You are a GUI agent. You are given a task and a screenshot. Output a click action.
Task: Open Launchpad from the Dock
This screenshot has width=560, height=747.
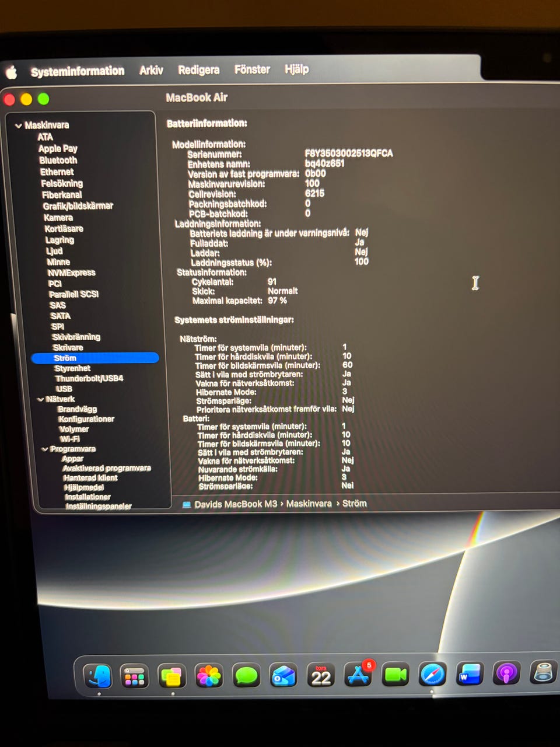click(135, 677)
